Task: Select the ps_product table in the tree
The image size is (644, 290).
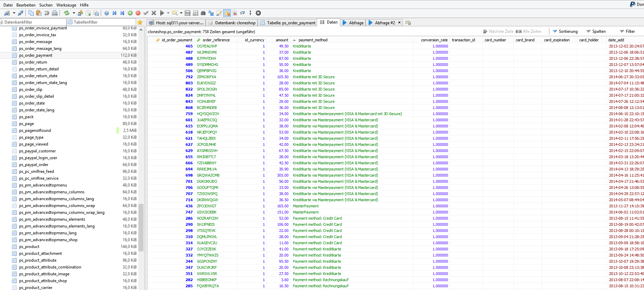Action: tap(29, 247)
